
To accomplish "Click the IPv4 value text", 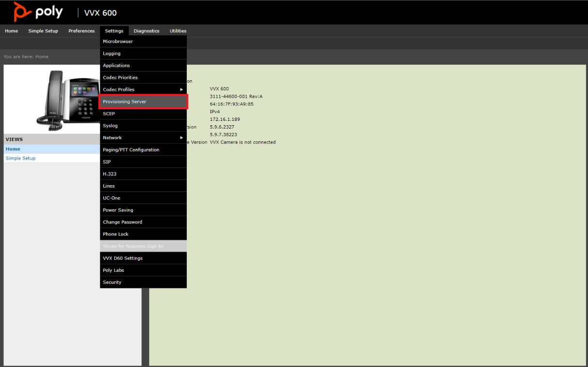I will [x=214, y=112].
